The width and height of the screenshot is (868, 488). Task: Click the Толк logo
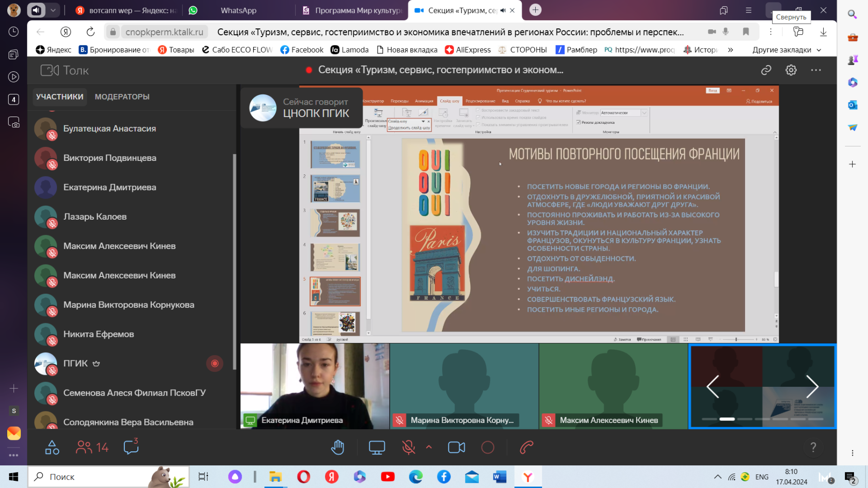point(65,70)
